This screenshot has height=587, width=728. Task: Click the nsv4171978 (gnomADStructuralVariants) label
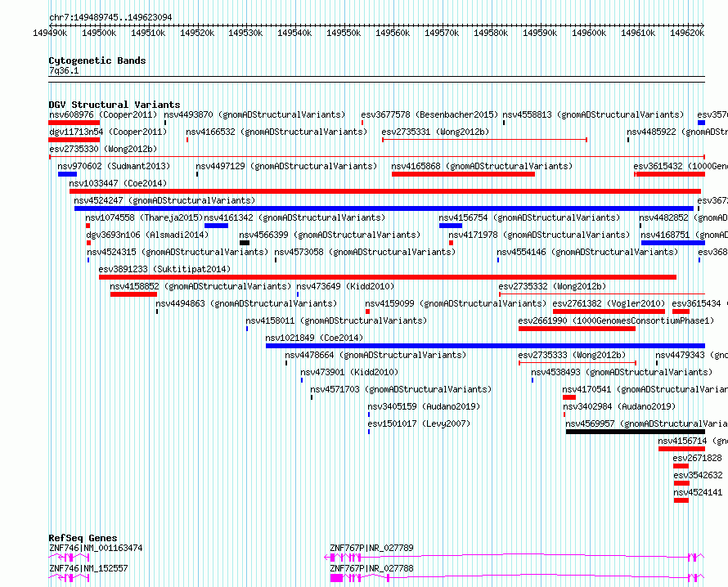[539, 235]
